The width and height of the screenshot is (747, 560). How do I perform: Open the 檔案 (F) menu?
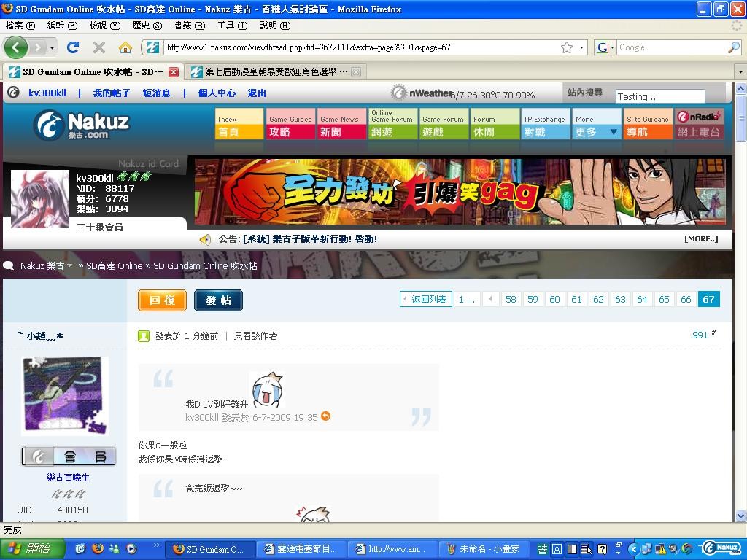[x=20, y=26]
